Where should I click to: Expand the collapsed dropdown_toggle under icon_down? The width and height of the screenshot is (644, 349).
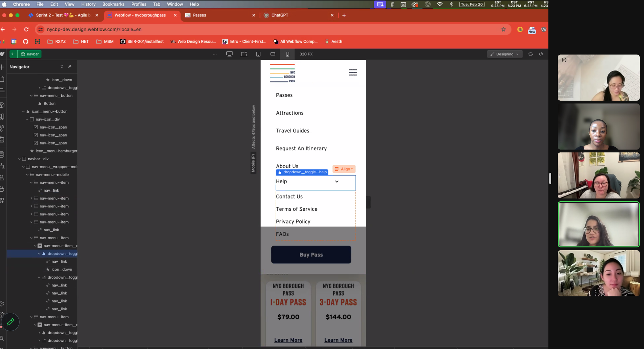click(39, 88)
